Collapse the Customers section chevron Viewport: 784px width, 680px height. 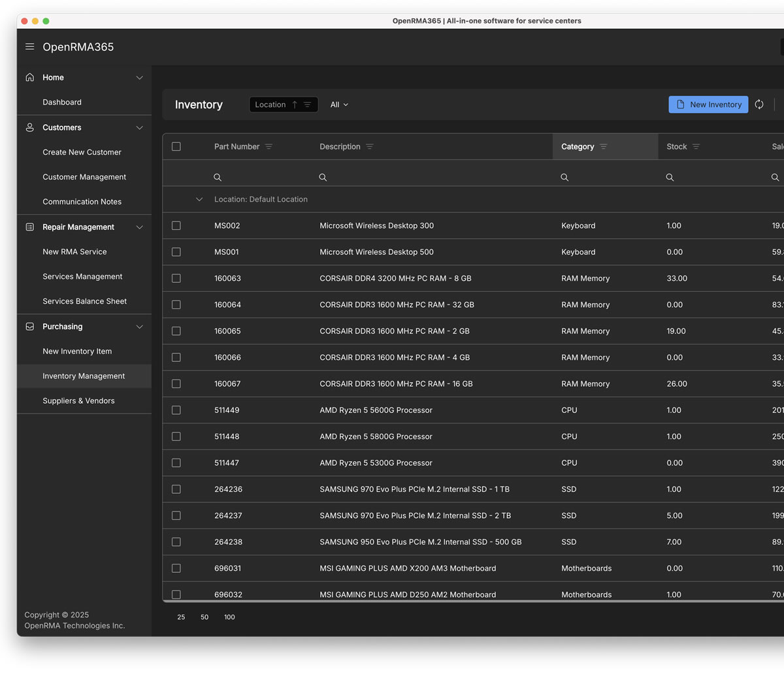point(139,127)
